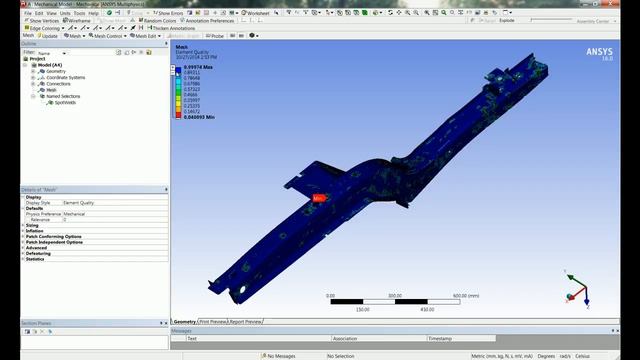Select the Edge selection filter icon

[x=348, y=13]
